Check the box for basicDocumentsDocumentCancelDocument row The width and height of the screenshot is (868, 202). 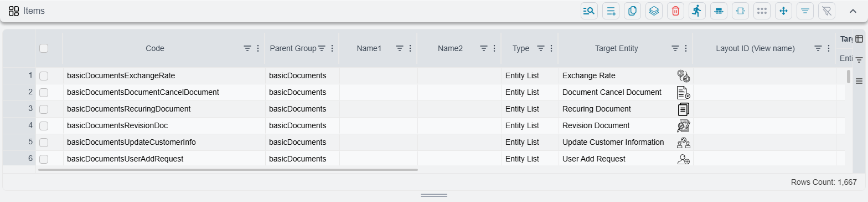tap(44, 93)
